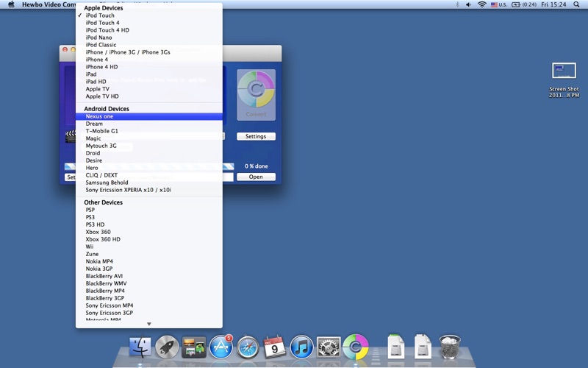Select Samsung Behold device option
Image resolution: width=588 pixels, height=368 pixels.
point(107,183)
